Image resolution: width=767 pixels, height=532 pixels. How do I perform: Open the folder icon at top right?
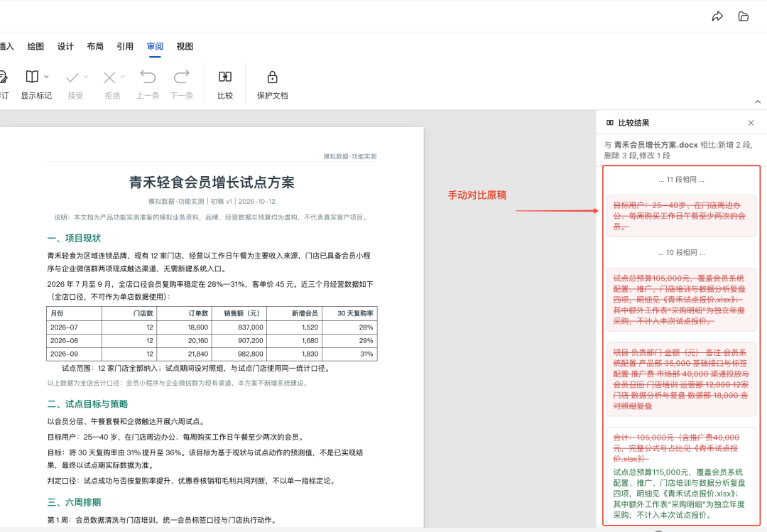tap(744, 16)
